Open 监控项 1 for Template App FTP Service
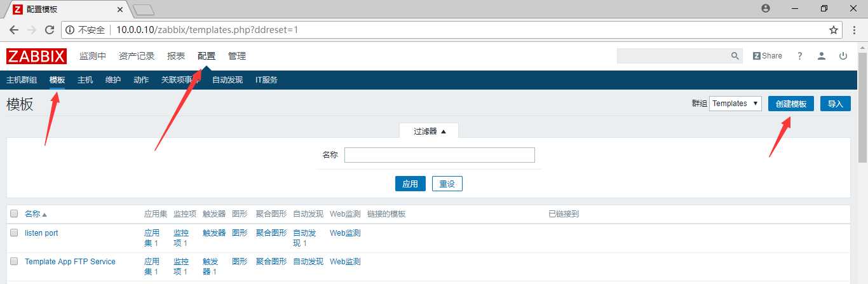Screen dimensions: 868x284 click(x=181, y=266)
